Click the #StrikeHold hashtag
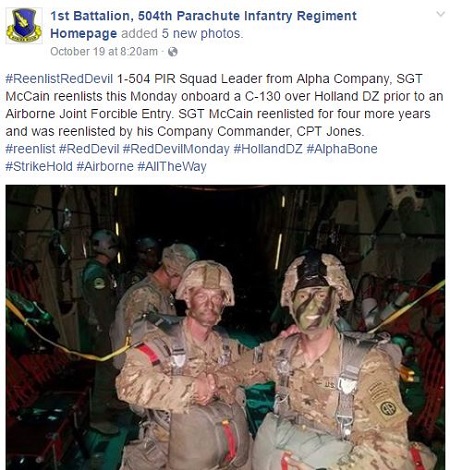 pyautogui.click(x=39, y=166)
